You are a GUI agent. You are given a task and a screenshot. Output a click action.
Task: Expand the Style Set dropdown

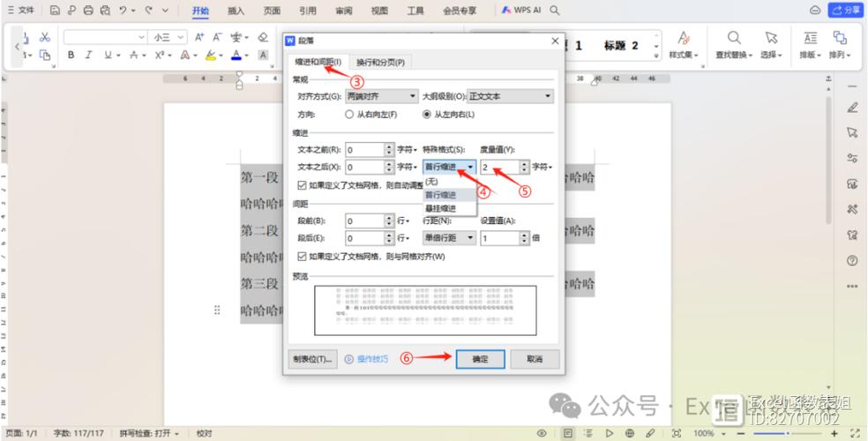(684, 55)
